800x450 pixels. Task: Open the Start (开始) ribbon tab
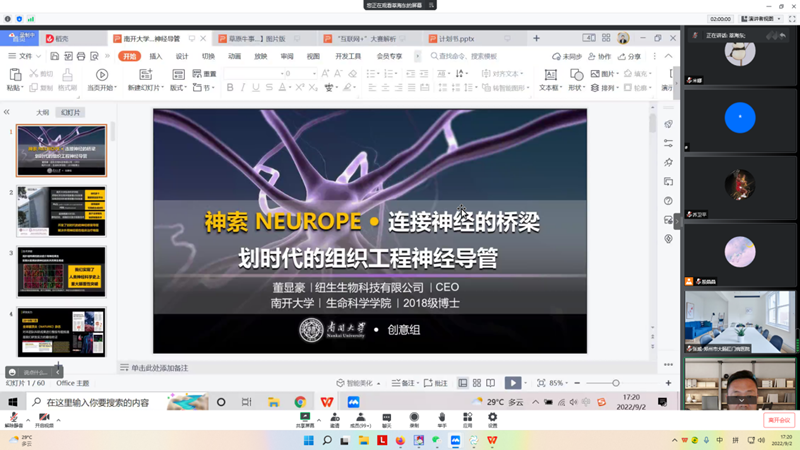[x=129, y=56]
